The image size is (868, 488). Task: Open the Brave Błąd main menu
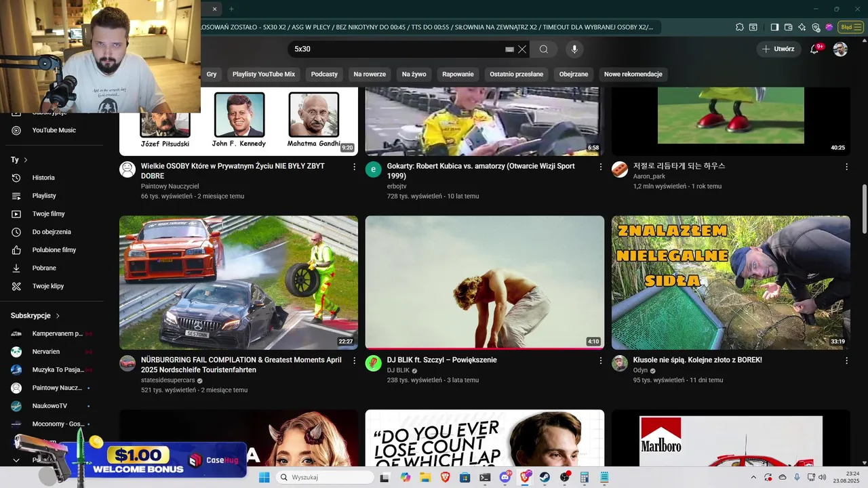850,27
